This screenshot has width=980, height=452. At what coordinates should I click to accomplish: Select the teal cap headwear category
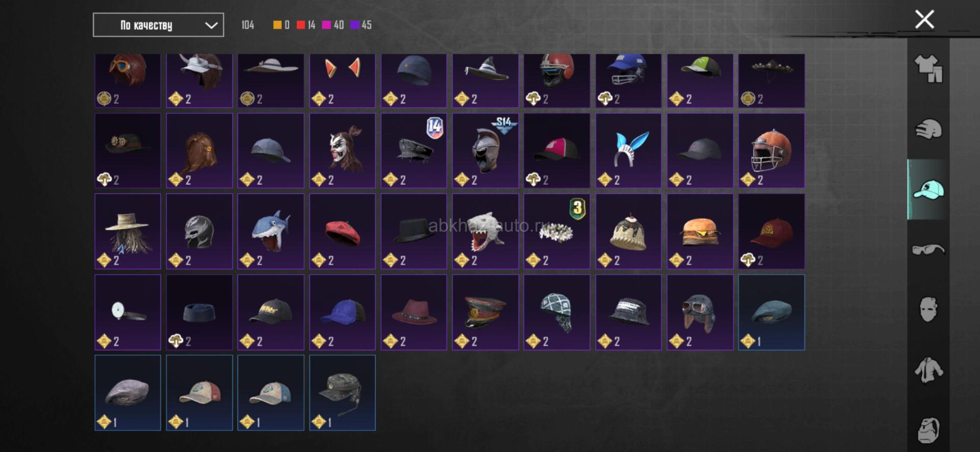tap(928, 190)
